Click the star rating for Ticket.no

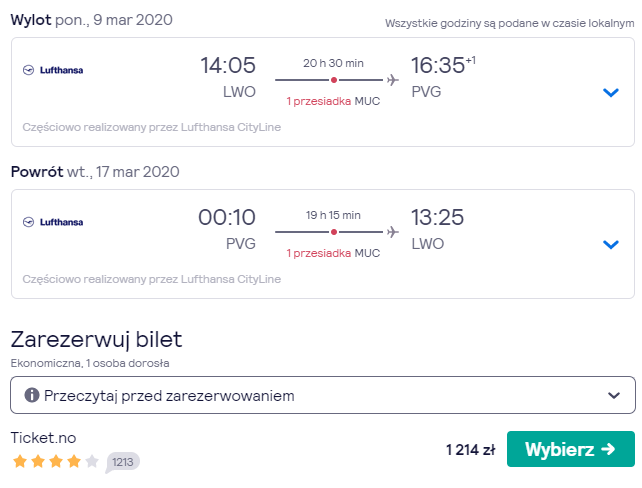click(56, 461)
